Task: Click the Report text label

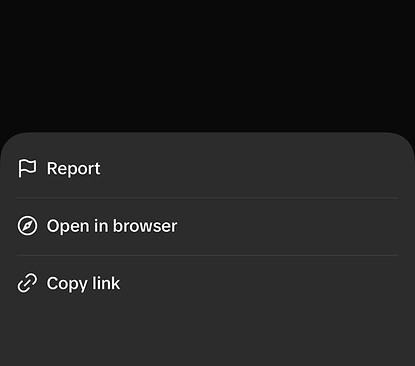Action: click(73, 168)
